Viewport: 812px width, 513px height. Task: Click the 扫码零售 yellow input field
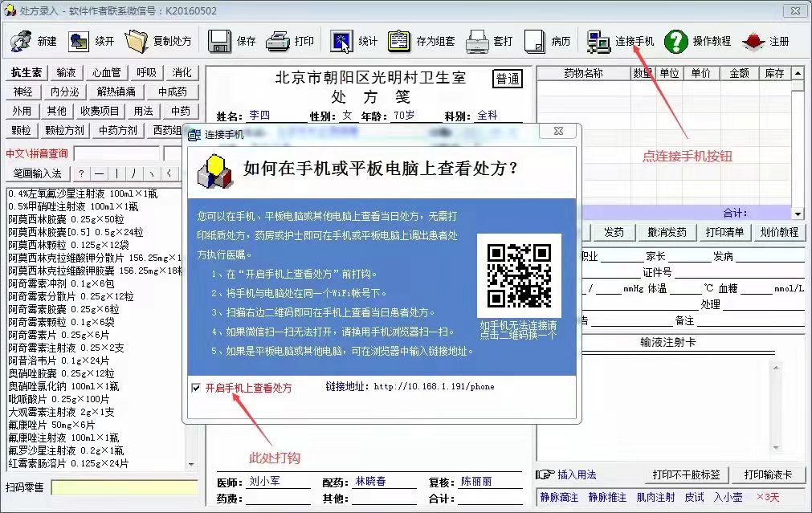[x=124, y=487]
